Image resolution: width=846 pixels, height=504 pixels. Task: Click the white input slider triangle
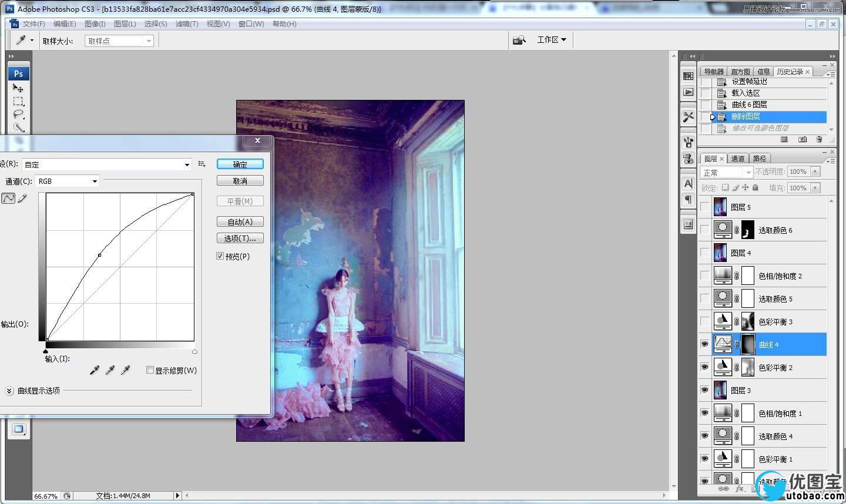pos(194,351)
